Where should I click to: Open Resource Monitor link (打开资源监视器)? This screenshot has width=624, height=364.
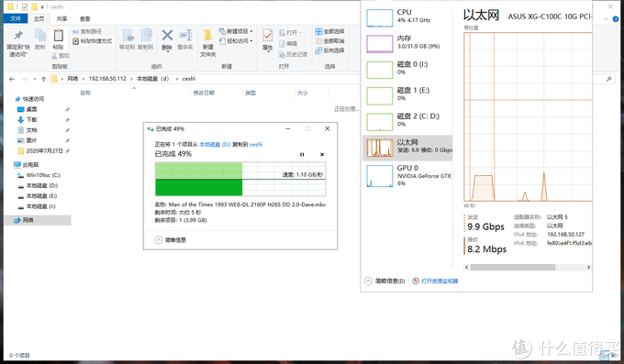440,281
